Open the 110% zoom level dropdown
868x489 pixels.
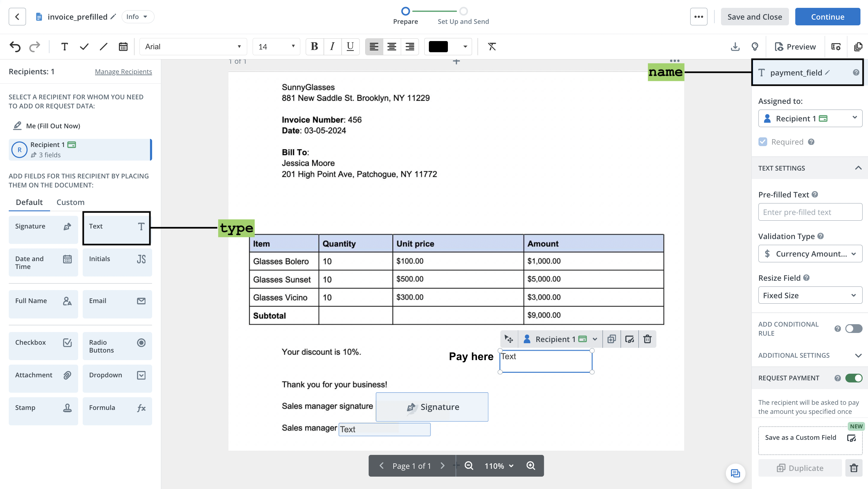pyautogui.click(x=499, y=466)
